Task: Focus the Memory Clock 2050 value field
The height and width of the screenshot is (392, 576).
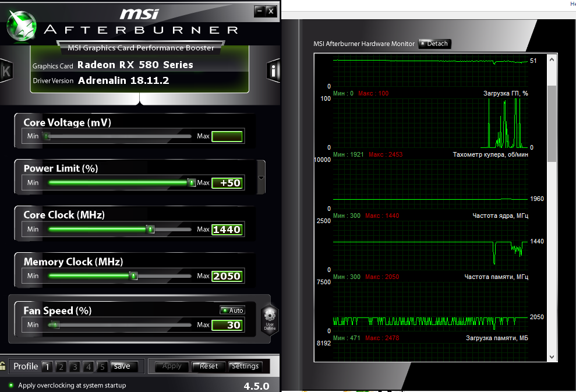Action: [x=227, y=276]
